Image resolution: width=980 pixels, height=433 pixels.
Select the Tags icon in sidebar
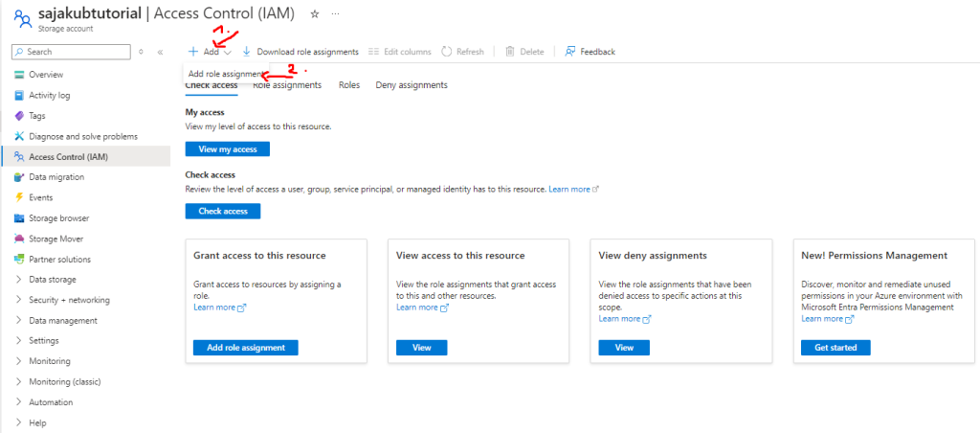19,116
